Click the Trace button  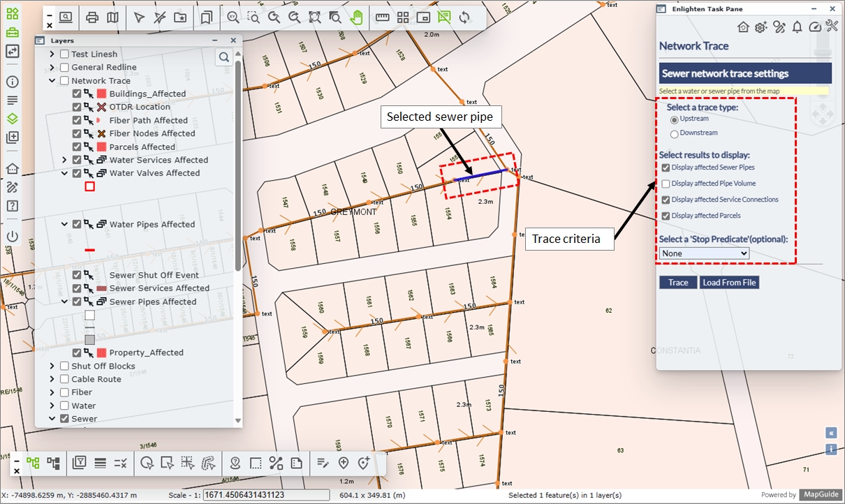coord(678,283)
